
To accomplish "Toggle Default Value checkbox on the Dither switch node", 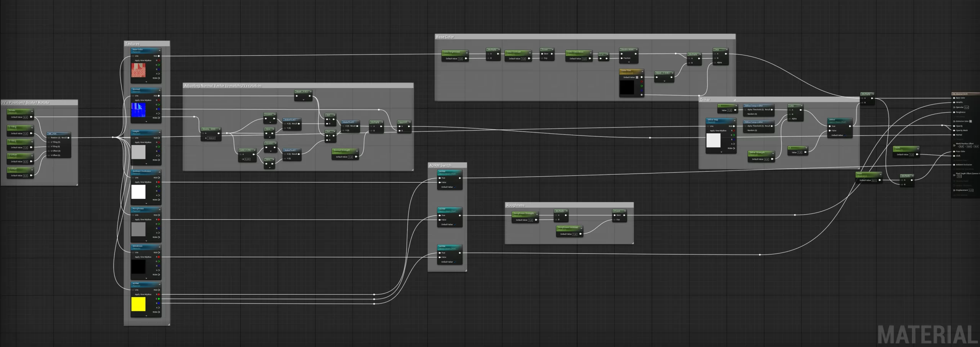I will point(845,135).
